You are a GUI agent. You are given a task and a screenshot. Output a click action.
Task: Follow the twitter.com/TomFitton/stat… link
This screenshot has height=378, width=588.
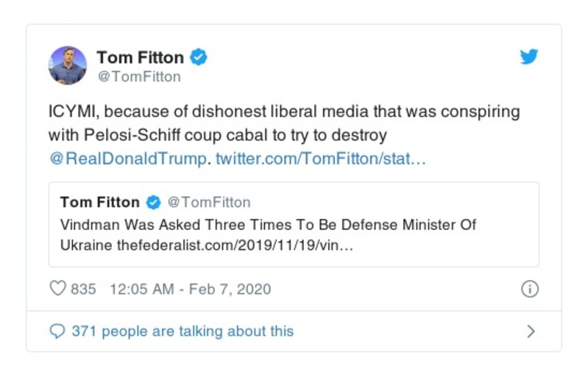click(x=320, y=159)
